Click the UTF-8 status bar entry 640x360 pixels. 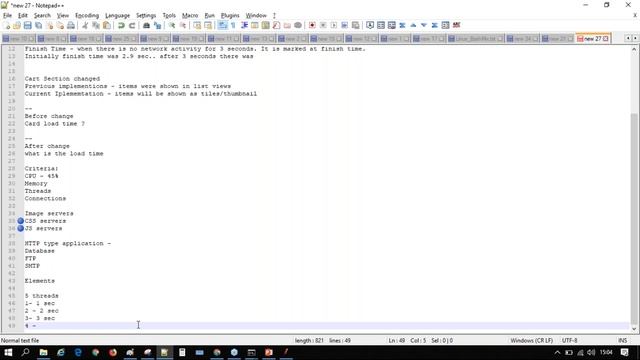(569, 340)
